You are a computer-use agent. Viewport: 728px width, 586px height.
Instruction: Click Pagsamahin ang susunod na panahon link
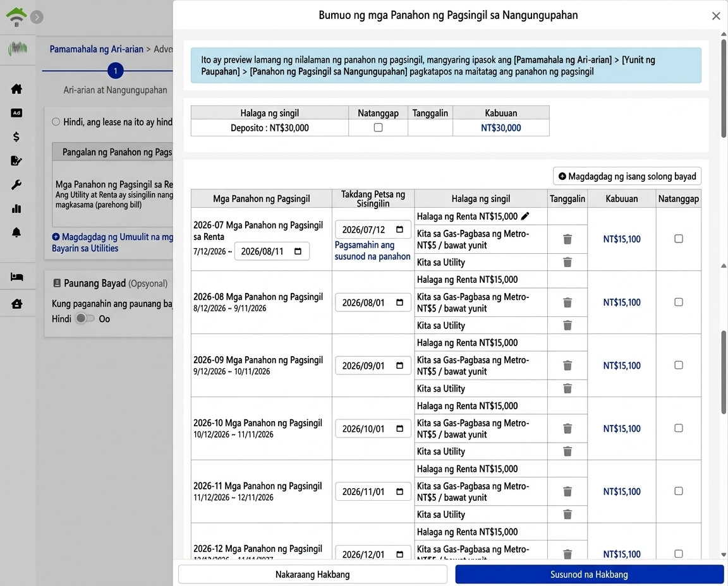[372, 251]
